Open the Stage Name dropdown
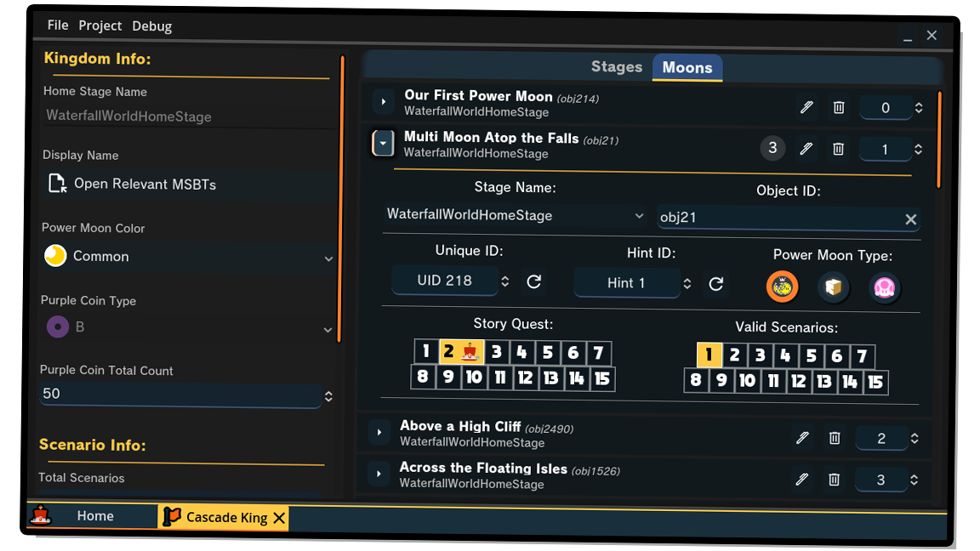The width and height of the screenshot is (980, 551). point(515,215)
